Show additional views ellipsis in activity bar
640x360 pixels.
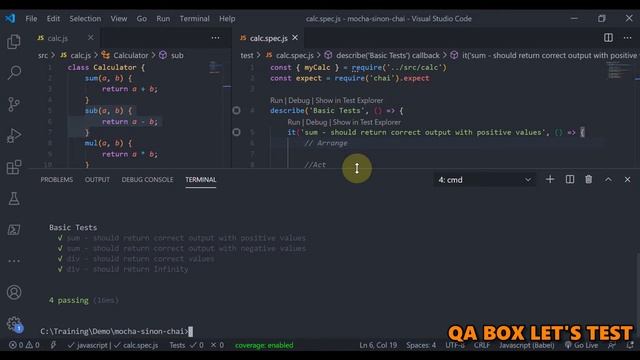[x=14, y=261]
